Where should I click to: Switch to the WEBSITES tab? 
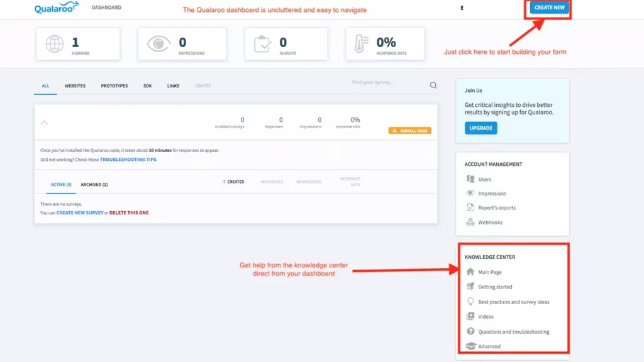[75, 85]
